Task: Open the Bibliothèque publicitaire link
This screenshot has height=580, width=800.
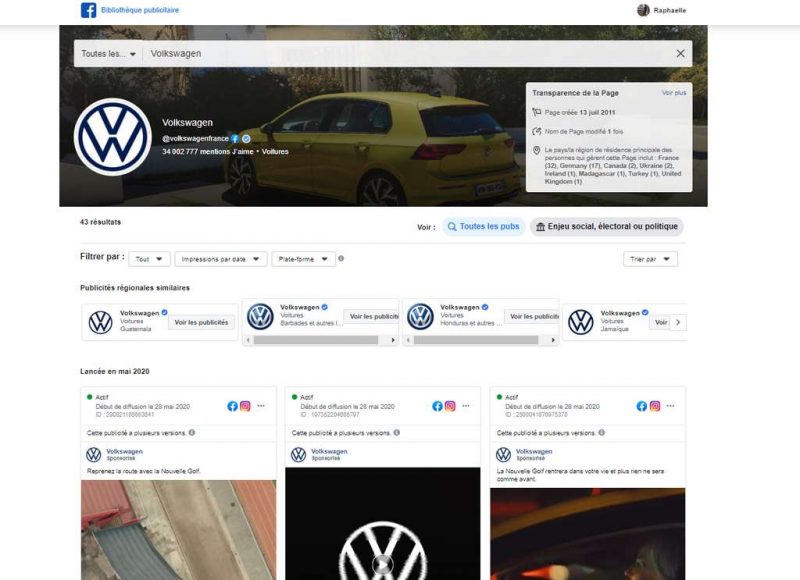Action: (140, 10)
